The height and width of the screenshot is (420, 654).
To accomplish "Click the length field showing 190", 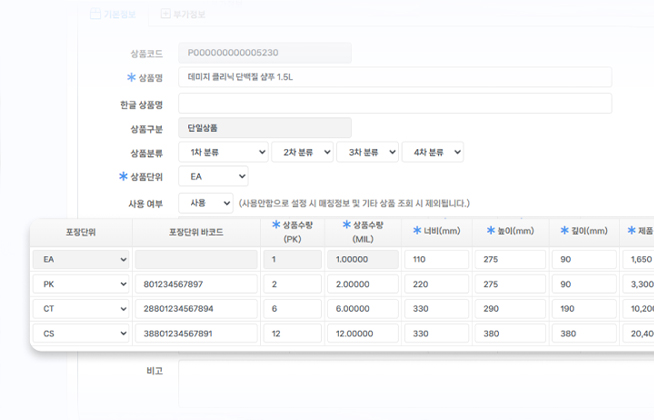I will coord(584,309).
